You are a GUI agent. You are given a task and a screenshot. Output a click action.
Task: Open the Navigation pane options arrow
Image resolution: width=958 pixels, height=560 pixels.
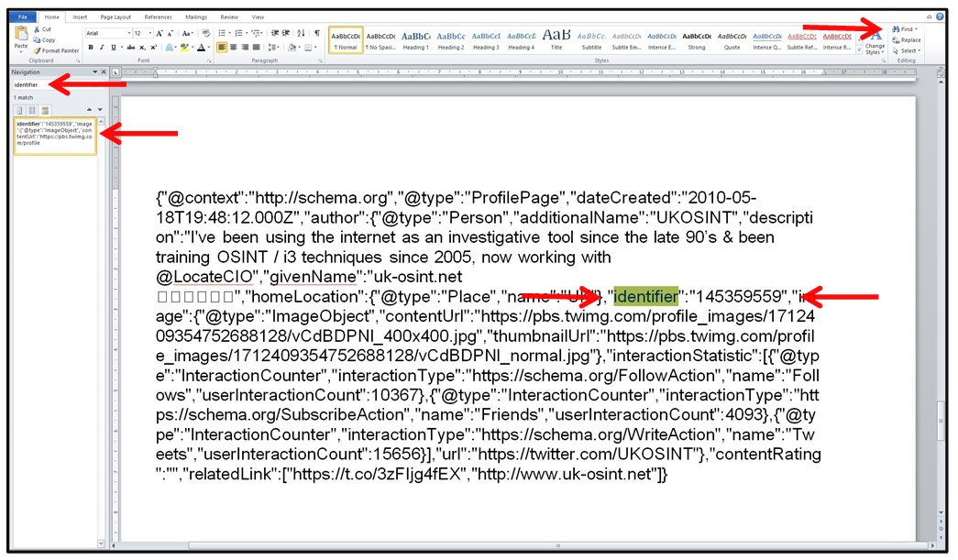tap(95, 72)
